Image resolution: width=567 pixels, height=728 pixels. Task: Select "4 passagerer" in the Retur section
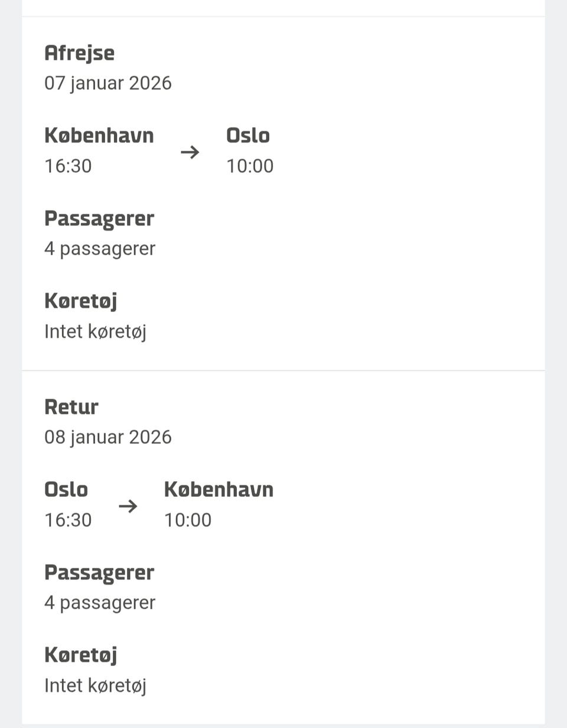[x=99, y=603]
